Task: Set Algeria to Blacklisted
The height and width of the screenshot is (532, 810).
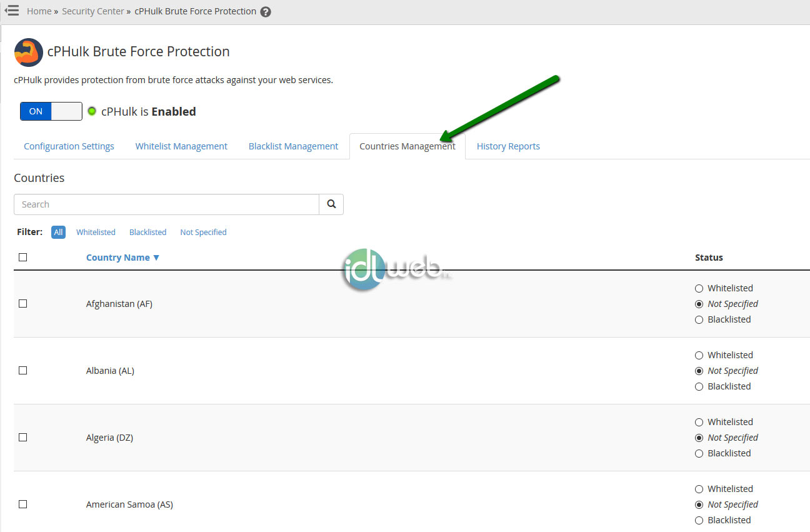Action: 699,453
